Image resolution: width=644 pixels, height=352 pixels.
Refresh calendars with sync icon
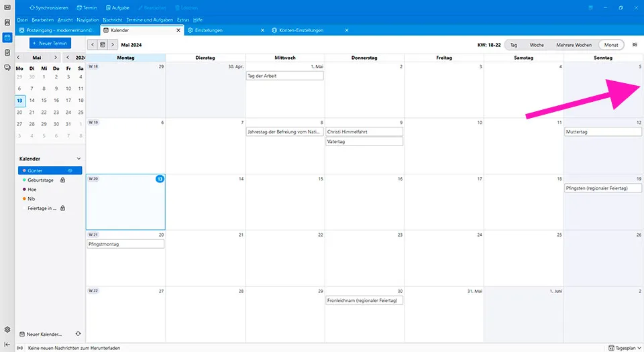point(78,334)
